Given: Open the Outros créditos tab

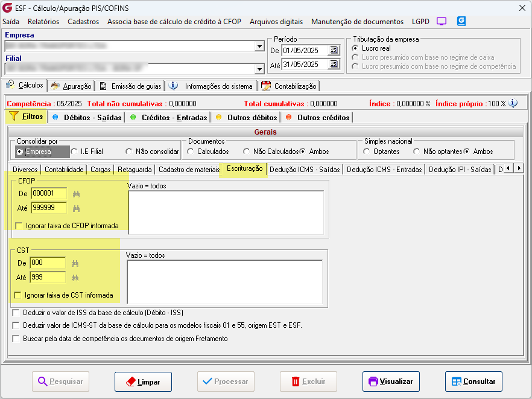Looking at the screenshot, I should [x=318, y=118].
